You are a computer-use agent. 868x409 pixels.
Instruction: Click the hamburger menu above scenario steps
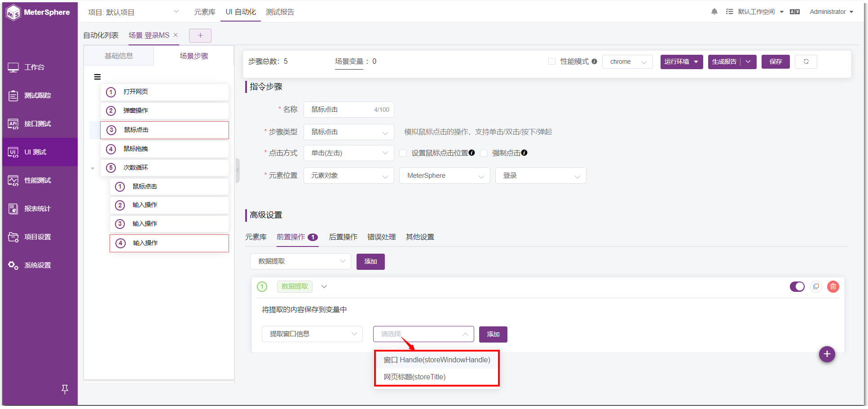coord(97,77)
